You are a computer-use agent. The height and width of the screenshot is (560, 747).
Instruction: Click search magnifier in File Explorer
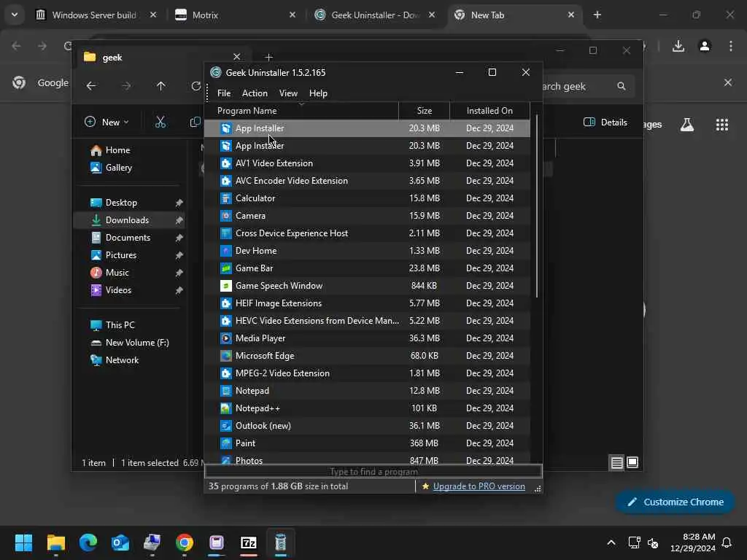click(622, 86)
